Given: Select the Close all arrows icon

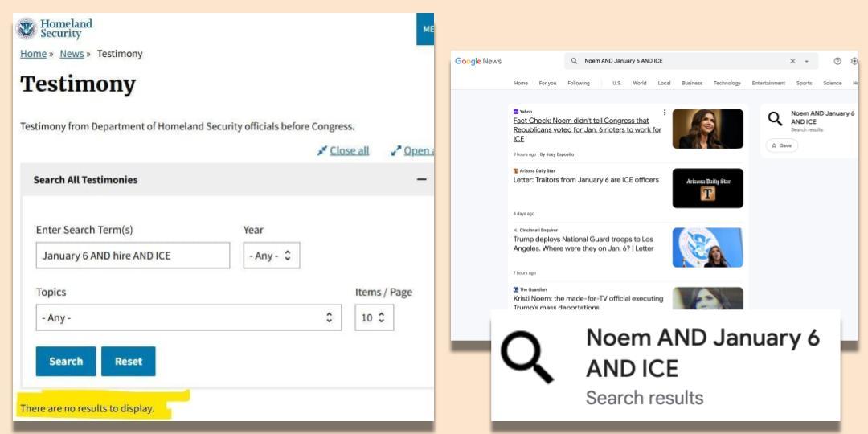Looking at the screenshot, I should pos(322,150).
